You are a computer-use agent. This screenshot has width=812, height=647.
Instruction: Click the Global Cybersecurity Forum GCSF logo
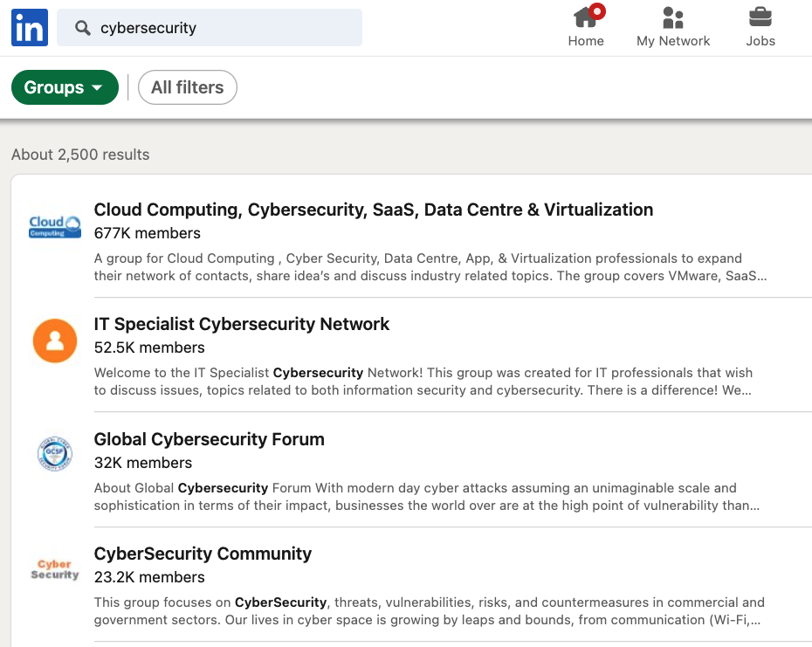click(x=55, y=454)
